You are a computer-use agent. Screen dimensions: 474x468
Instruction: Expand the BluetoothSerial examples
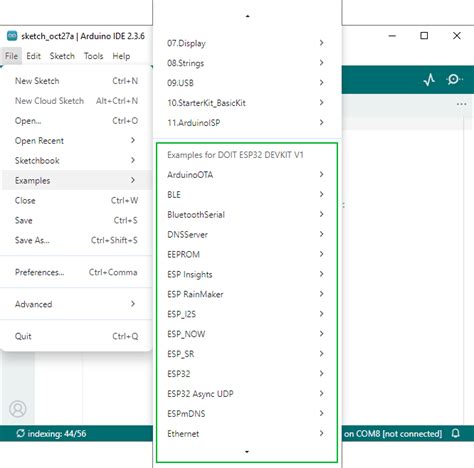point(247,214)
